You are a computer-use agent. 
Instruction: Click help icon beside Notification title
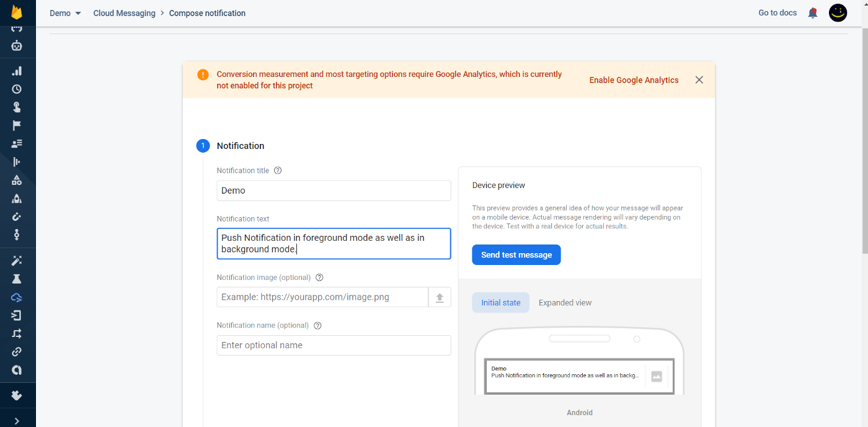(x=278, y=171)
